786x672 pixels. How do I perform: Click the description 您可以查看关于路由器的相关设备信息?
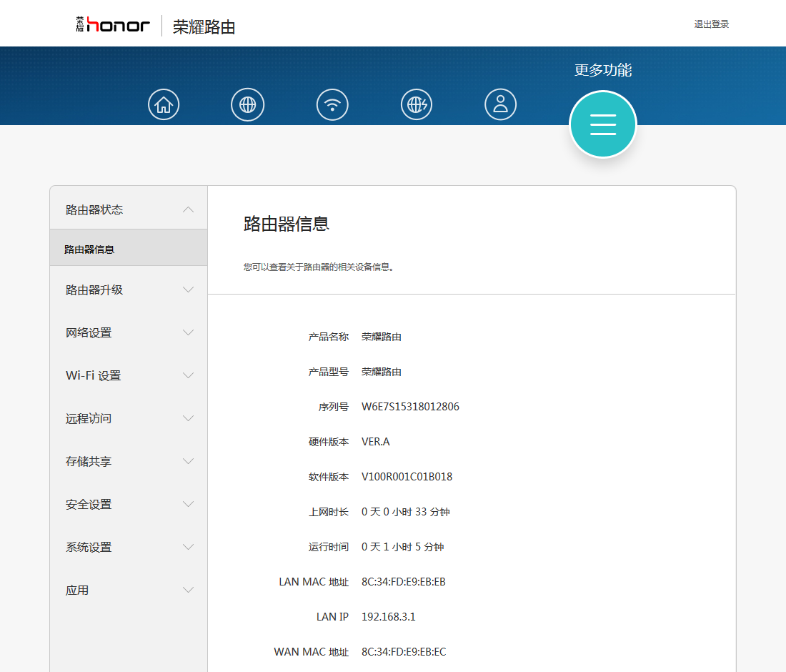[x=319, y=267]
